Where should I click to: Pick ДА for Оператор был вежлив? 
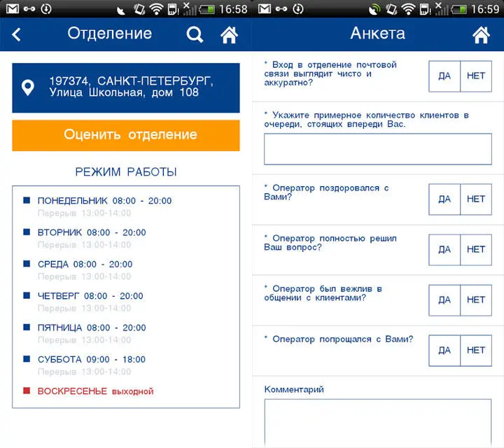click(x=444, y=300)
